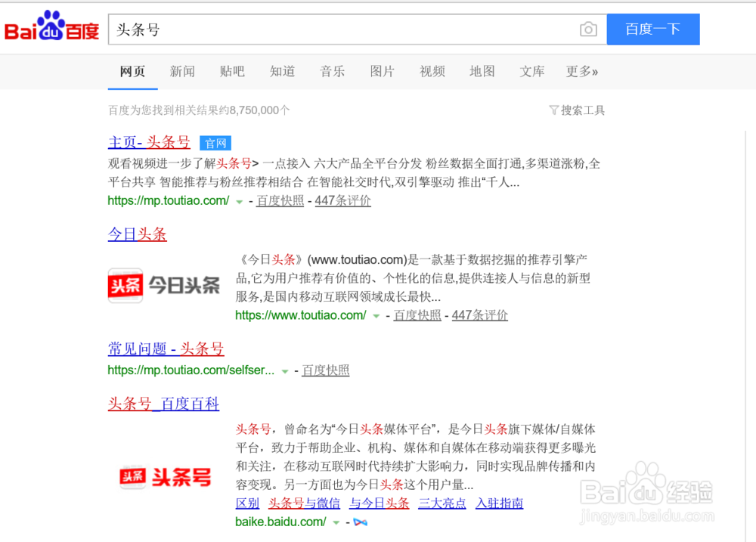Open 百度快照 for 常见问题 result
Image resolution: width=756 pixels, height=542 pixels.
tap(325, 370)
